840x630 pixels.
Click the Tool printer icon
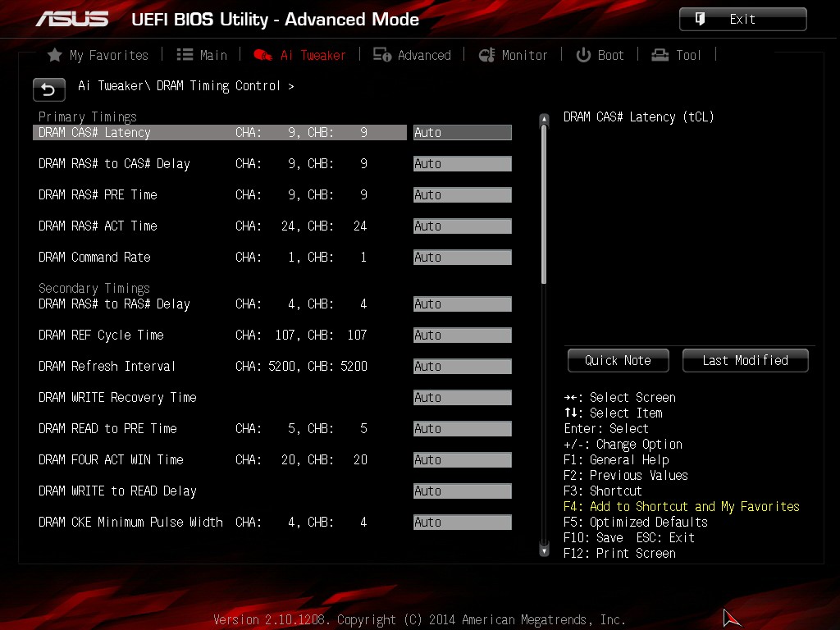pos(660,55)
